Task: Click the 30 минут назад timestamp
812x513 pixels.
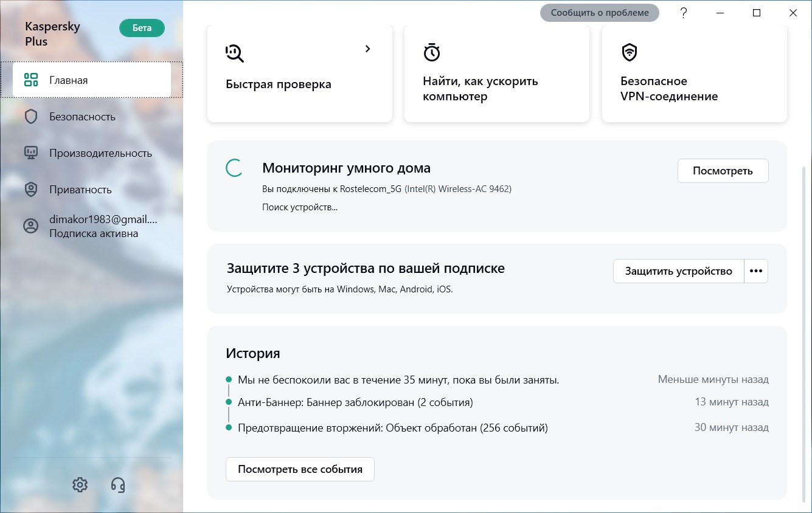Action: pyautogui.click(x=732, y=427)
